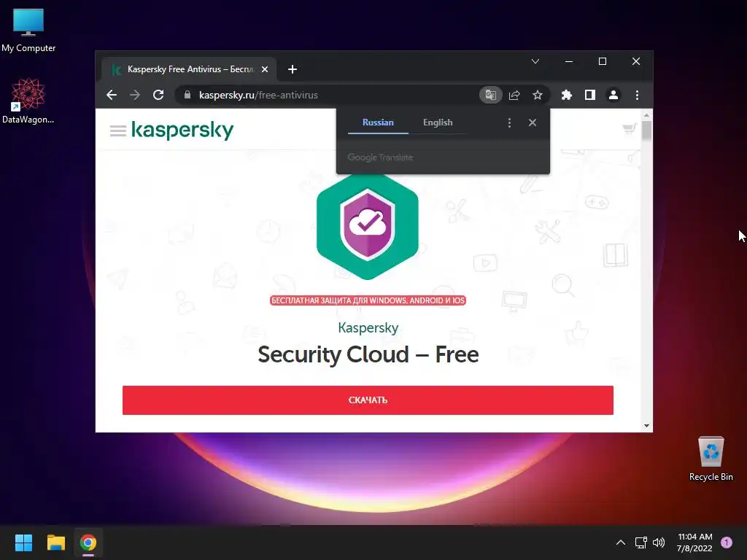
Task: Go back using Chrome's back arrow
Action: point(112,95)
